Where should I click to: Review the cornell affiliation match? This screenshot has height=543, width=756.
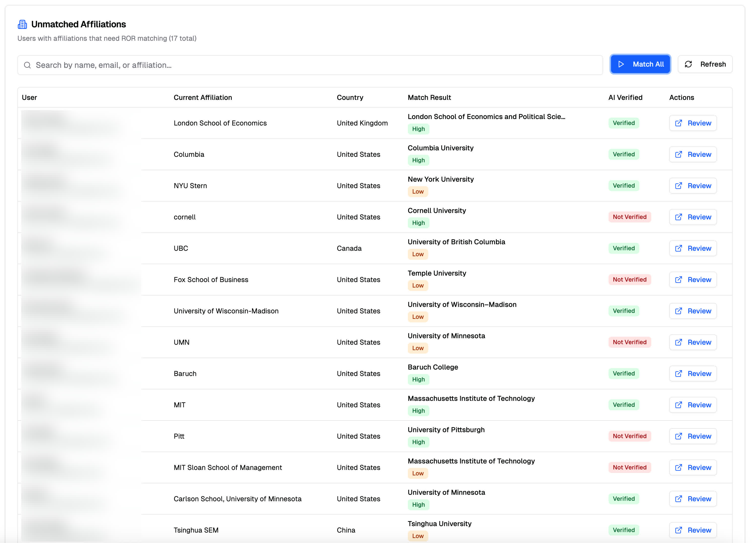(693, 217)
